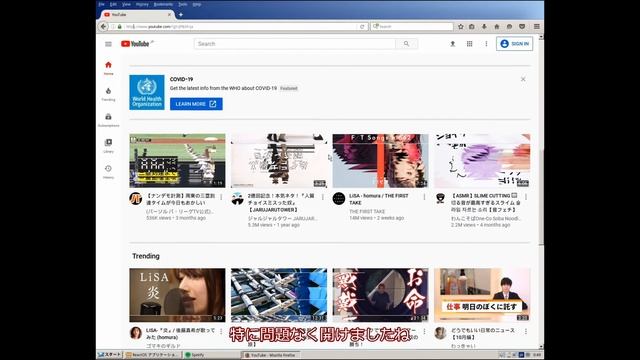The image size is (640, 360).
Task: Click the Pocket toolbar icon
Action: [x=522, y=27]
